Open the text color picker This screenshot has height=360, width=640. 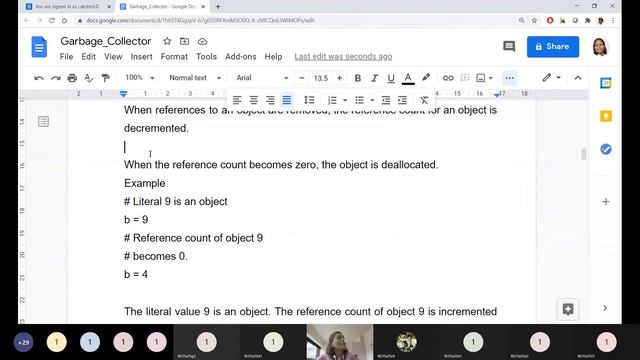[x=408, y=78]
